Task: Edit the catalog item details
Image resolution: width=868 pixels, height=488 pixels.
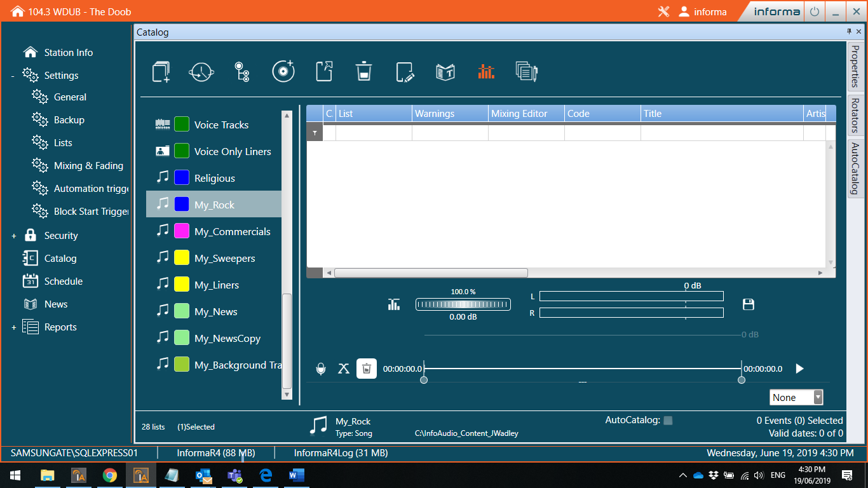Action: (x=405, y=71)
